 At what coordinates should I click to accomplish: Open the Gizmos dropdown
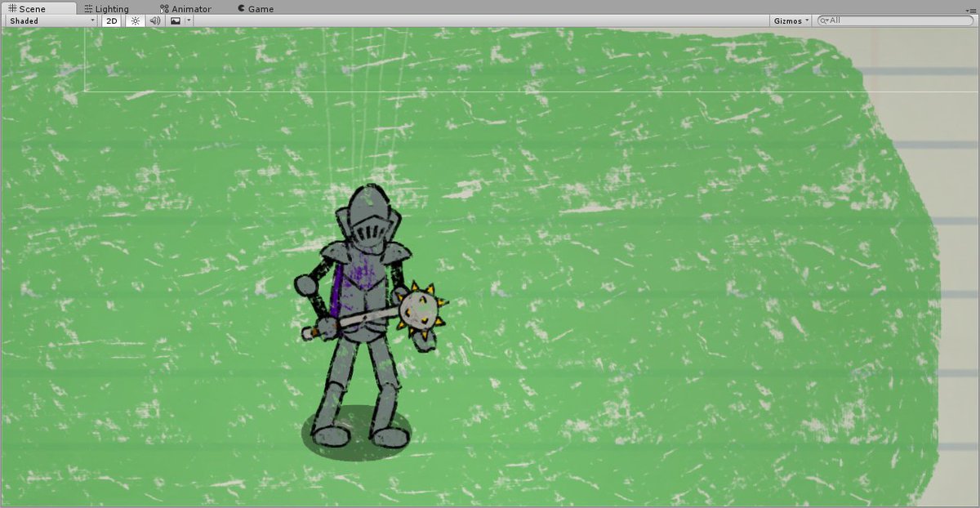[x=791, y=20]
